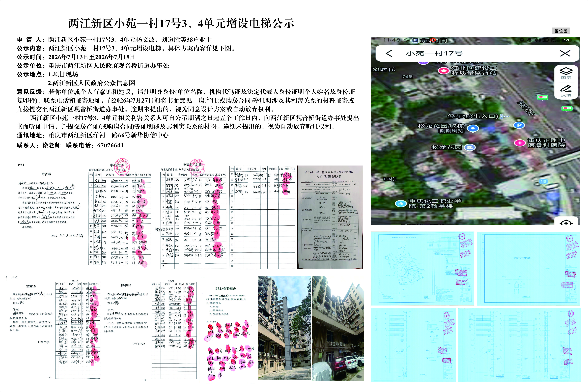This screenshot has height=392, width=588.
Task: Click the 附件1 label above the 申请书
Action: 21,165
